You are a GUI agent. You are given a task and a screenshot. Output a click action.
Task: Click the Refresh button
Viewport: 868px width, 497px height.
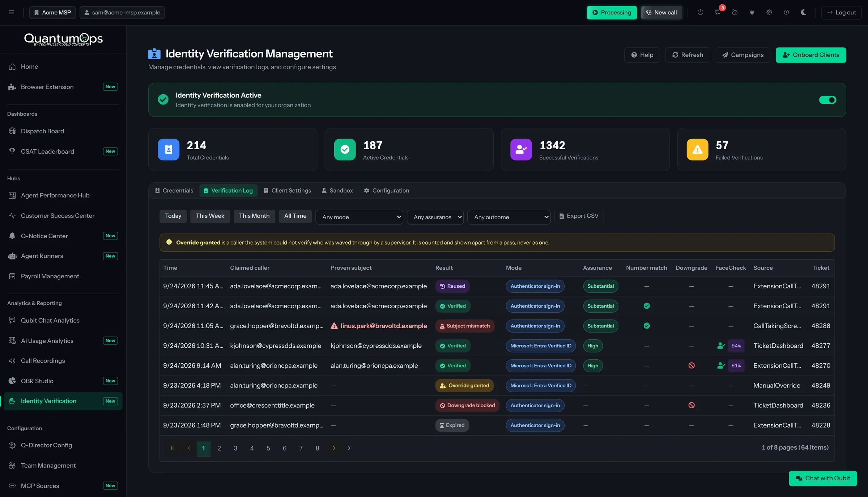point(688,55)
